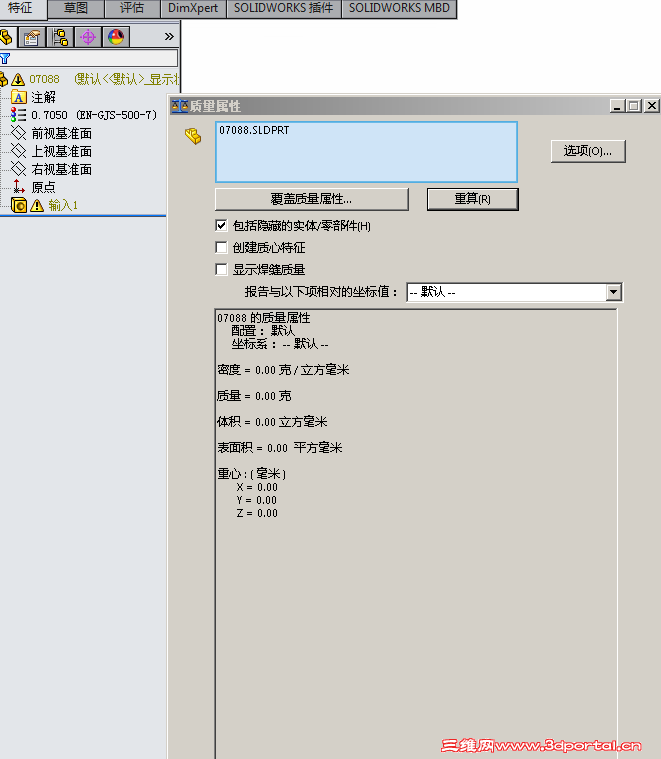Expand more manager tabs with the double chevron
The height and width of the screenshot is (759, 661).
pyautogui.click(x=169, y=37)
